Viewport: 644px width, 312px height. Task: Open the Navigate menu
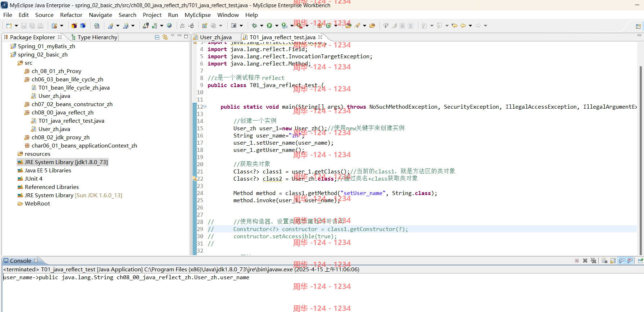[100, 15]
